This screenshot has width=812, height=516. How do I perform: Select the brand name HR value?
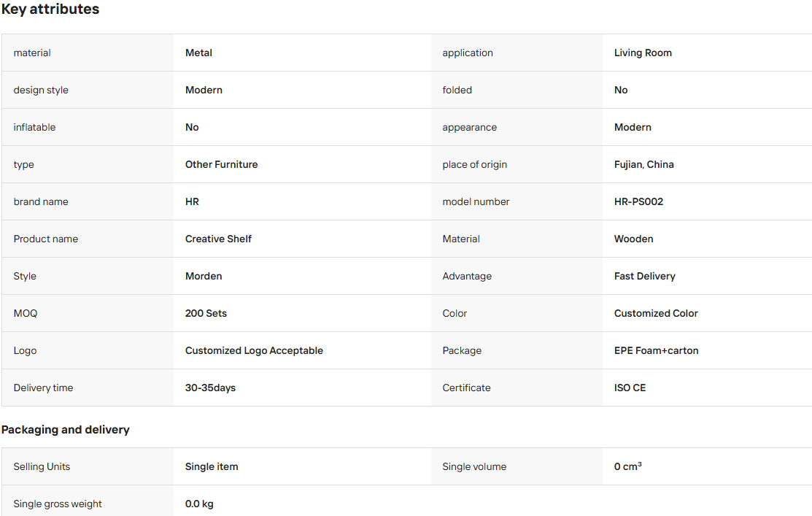tap(192, 201)
